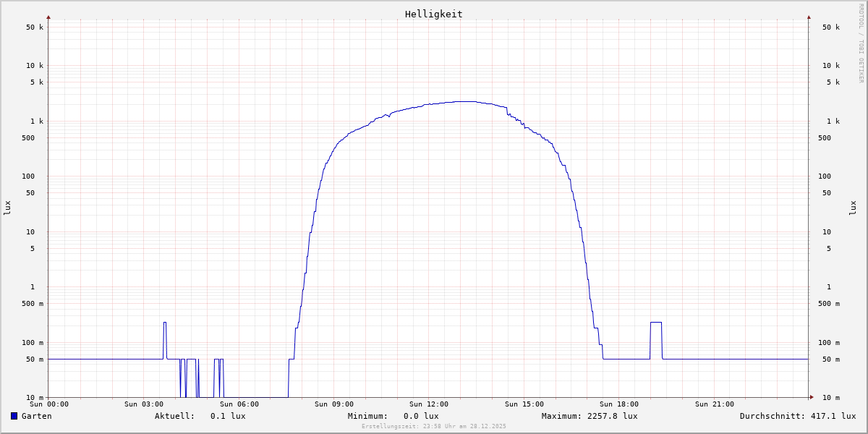The height and width of the screenshot is (434, 868).
Task: Click the red arrow atop right y-axis
Action: click(809, 17)
